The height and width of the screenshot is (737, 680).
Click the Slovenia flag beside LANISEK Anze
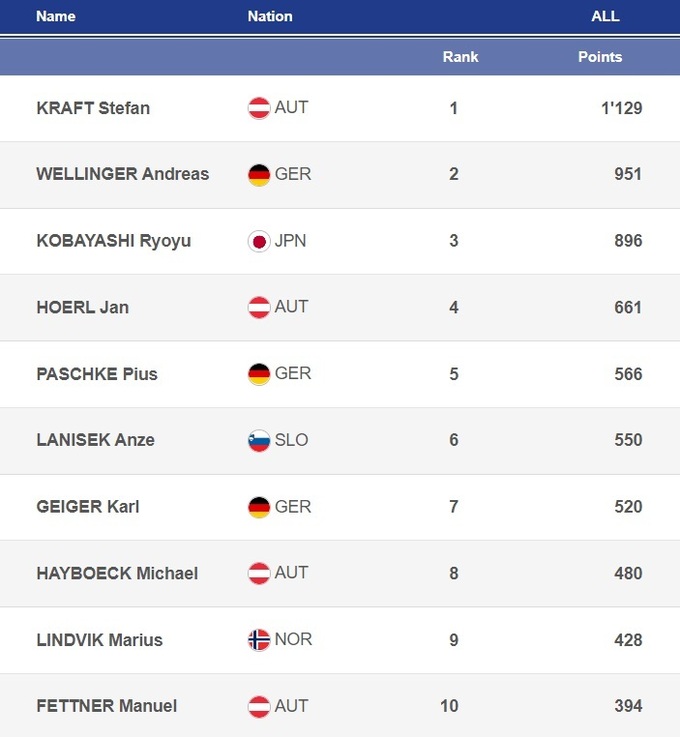(x=259, y=440)
